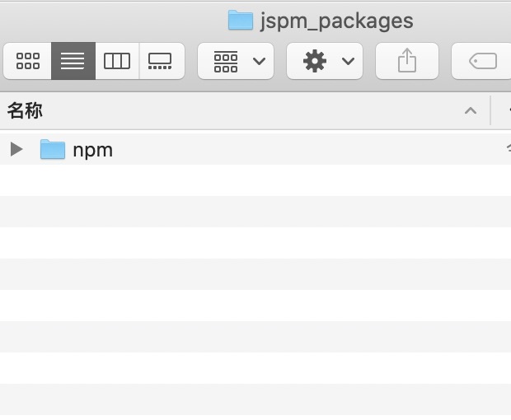Click the cut-off column header at right edge
This screenshot has width=511, height=420.
505,110
